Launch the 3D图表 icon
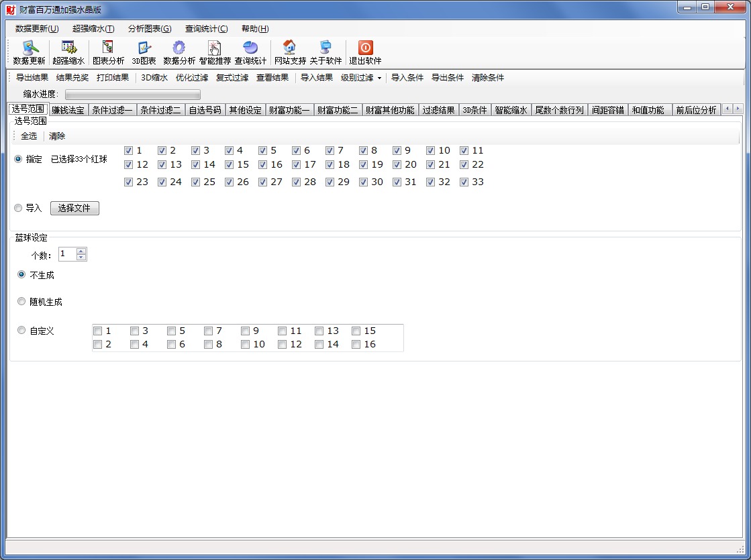Viewport: 751px width, 560px height. pos(144,48)
